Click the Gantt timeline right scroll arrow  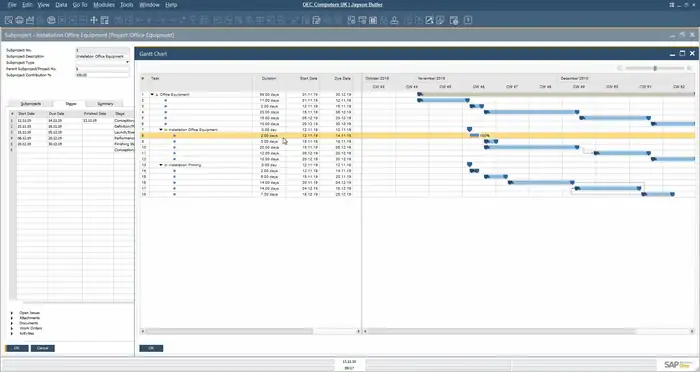pyautogui.click(x=692, y=331)
